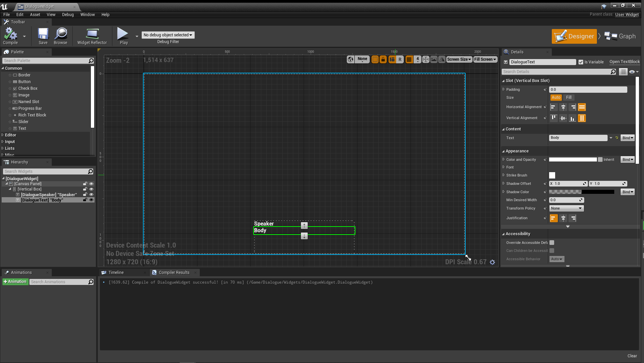Click the Save toolbar icon

(x=43, y=36)
